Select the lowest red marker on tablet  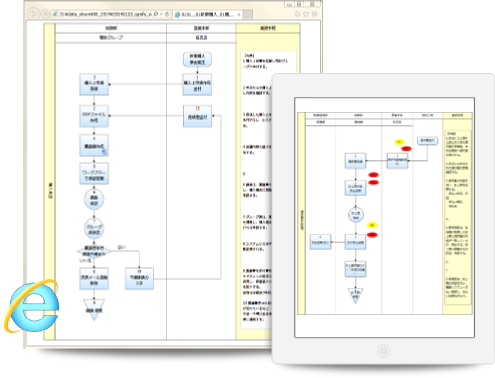[x=372, y=235]
